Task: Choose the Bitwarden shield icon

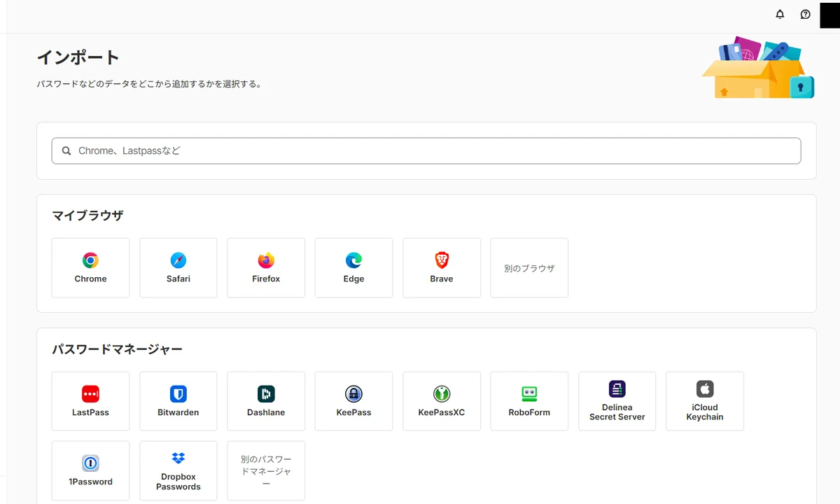Action: 178,394
